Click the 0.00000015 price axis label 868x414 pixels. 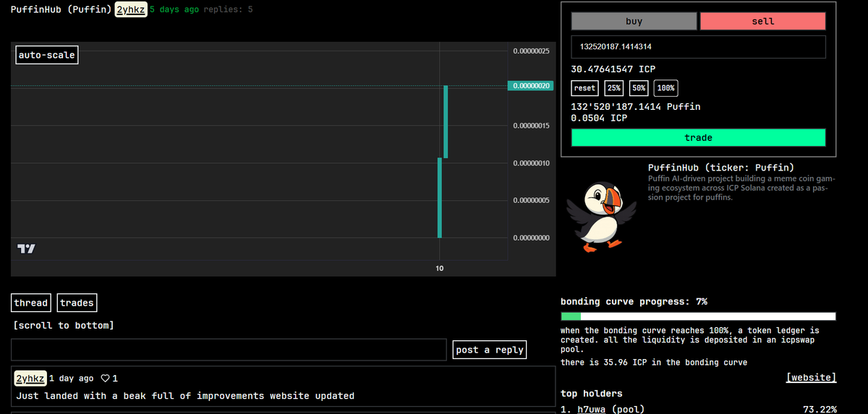click(x=532, y=126)
